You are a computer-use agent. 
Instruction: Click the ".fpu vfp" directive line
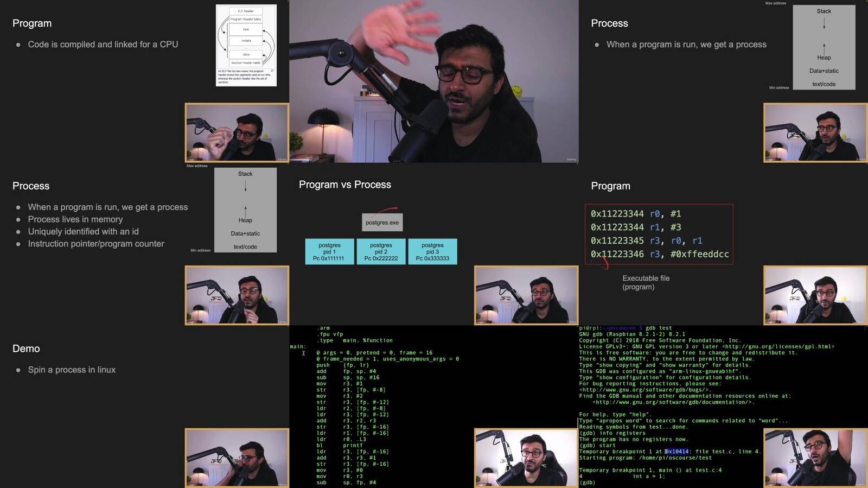(x=330, y=334)
